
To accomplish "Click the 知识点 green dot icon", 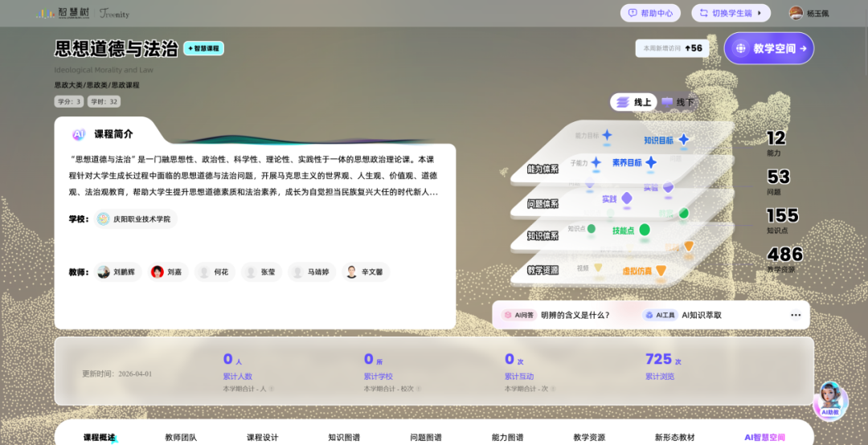I will pos(592,229).
